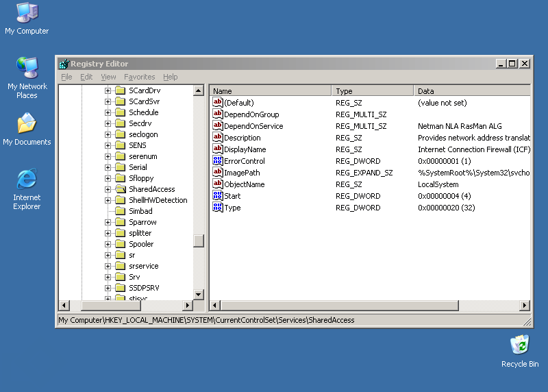Click the tree pane vertical scrollbar thumb
Image resolution: width=548 pixels, height=392 pixels.
click(x=199, y=241)
